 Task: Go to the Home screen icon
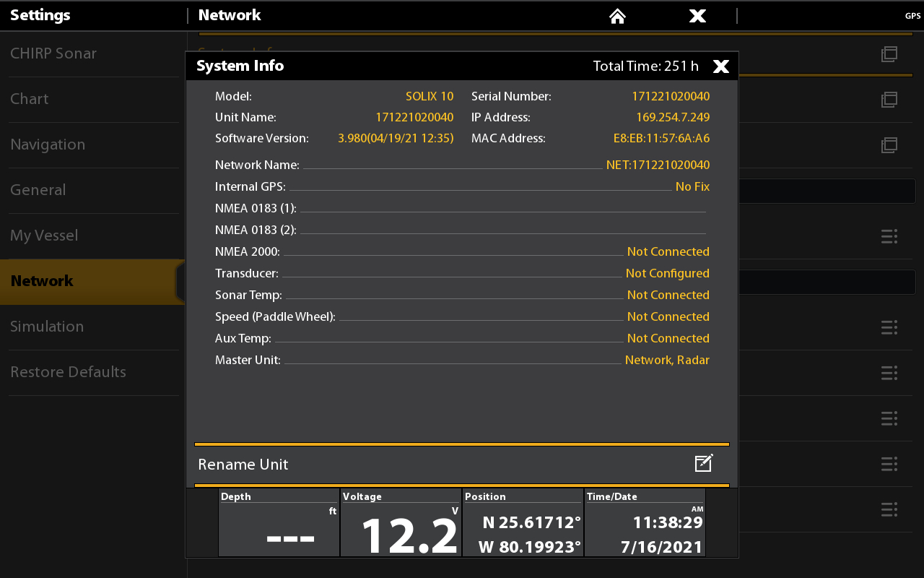617,16
